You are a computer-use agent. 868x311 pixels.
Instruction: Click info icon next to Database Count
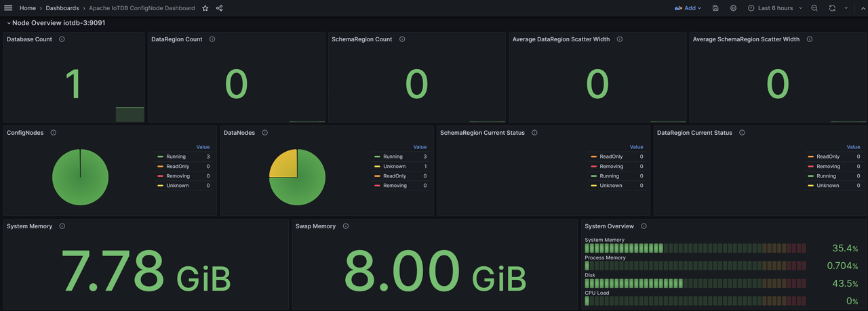point(62,39)
